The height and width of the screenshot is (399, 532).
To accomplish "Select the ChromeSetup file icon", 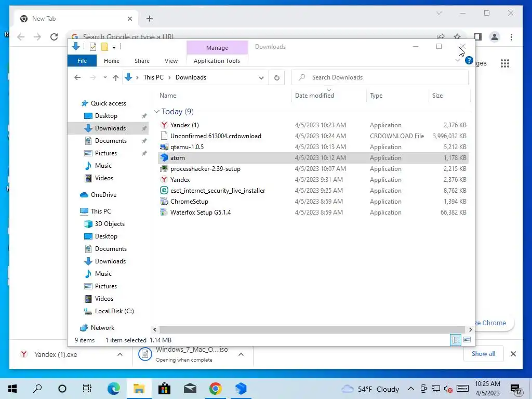I will click(164, 201).
